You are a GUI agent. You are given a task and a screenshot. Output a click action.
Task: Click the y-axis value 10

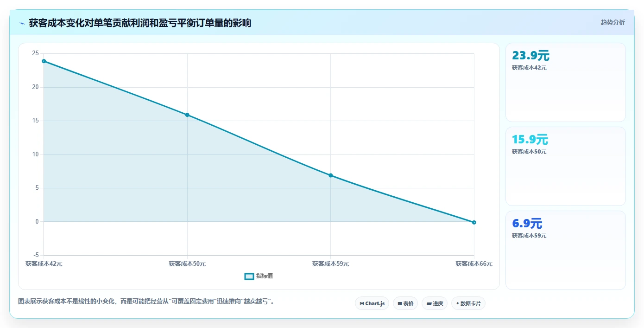tap(35, 154)
